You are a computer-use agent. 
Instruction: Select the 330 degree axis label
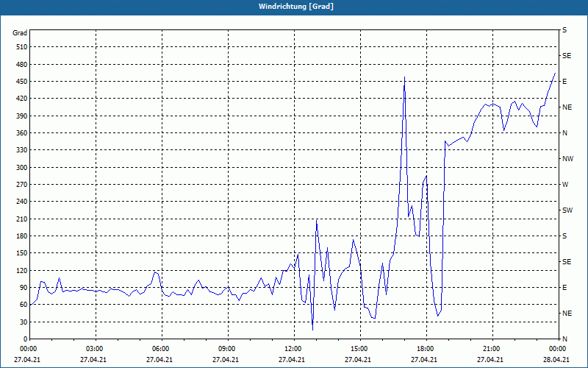pos(22,150)
